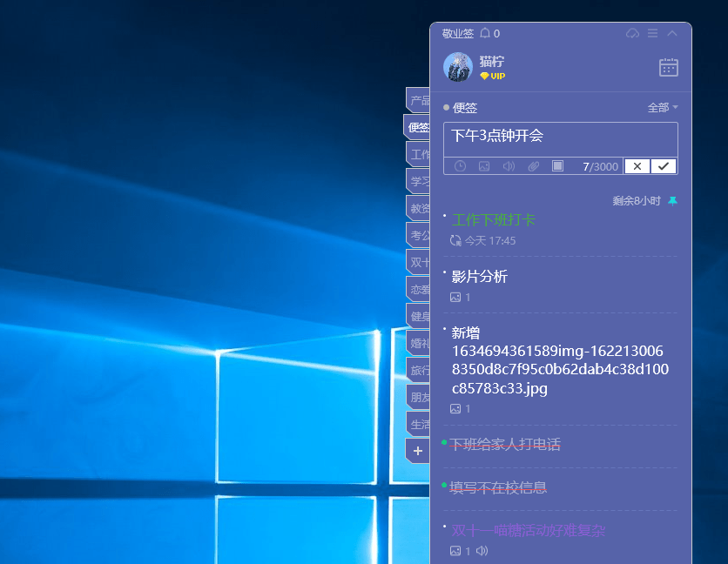Open the hamburger menu in title bar
This screenshot has height=564, width=728.
(653, 33)
